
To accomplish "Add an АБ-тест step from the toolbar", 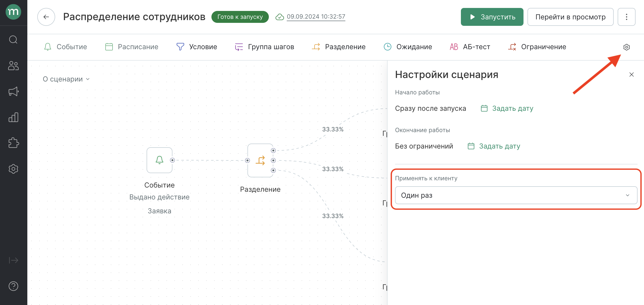I will [470, 47].
